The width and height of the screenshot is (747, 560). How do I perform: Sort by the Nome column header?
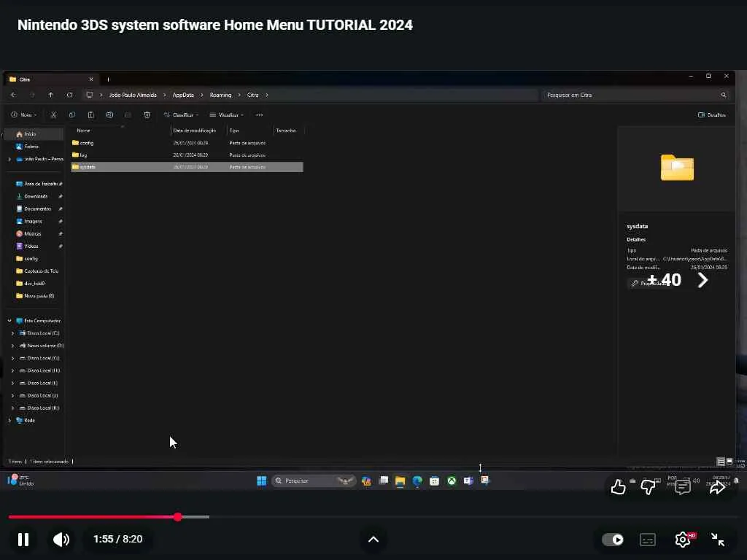click(83, 131)
